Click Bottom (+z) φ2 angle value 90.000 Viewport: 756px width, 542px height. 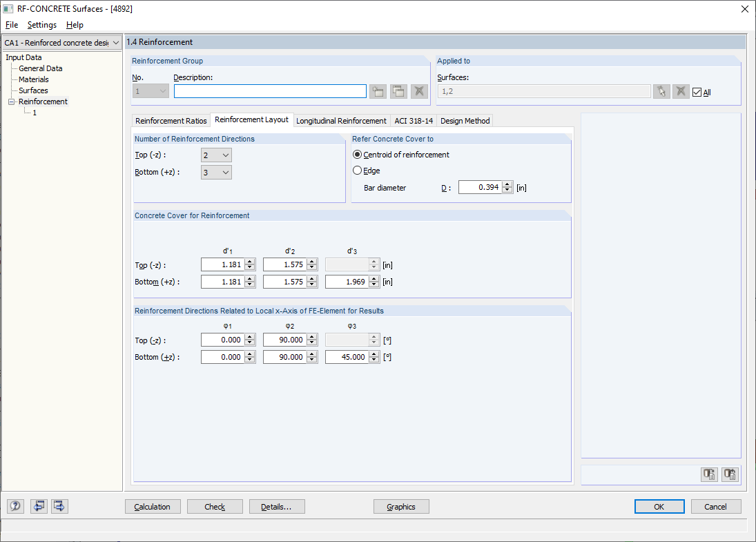(x=285, y=357)
